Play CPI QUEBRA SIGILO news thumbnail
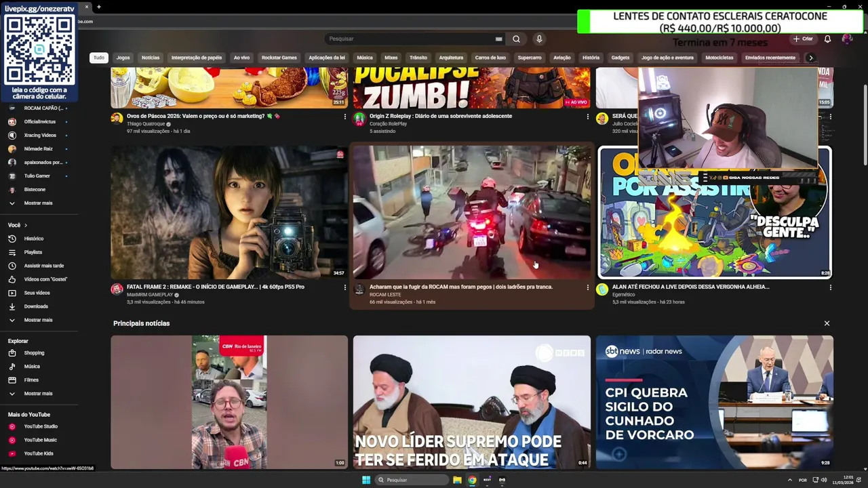Viewport: 868px width, 488px height. coord(715,402)
